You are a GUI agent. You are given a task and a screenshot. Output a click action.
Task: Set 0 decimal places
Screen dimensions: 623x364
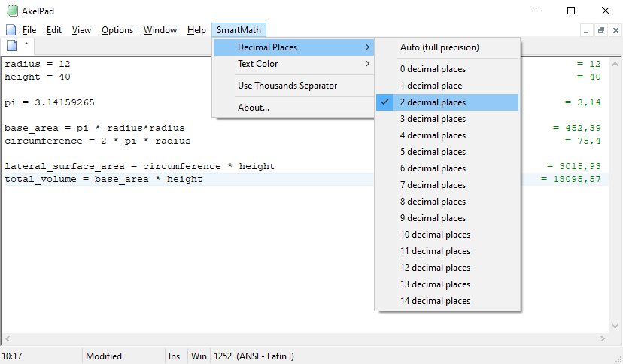pos(433,69)
